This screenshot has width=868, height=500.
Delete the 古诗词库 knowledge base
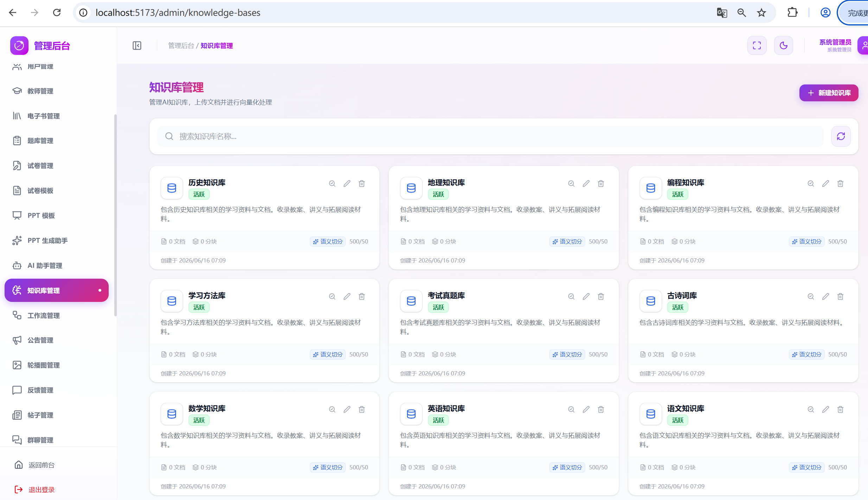tap(840, 296)
